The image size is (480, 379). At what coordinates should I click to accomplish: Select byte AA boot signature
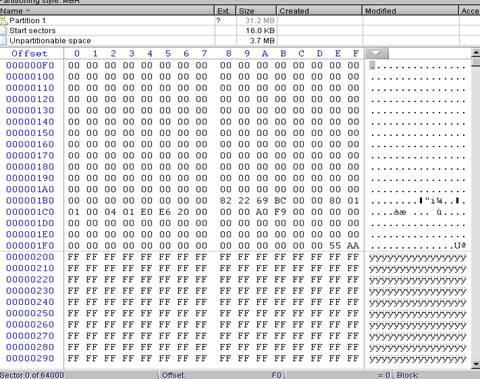click(x=353, y=246)
